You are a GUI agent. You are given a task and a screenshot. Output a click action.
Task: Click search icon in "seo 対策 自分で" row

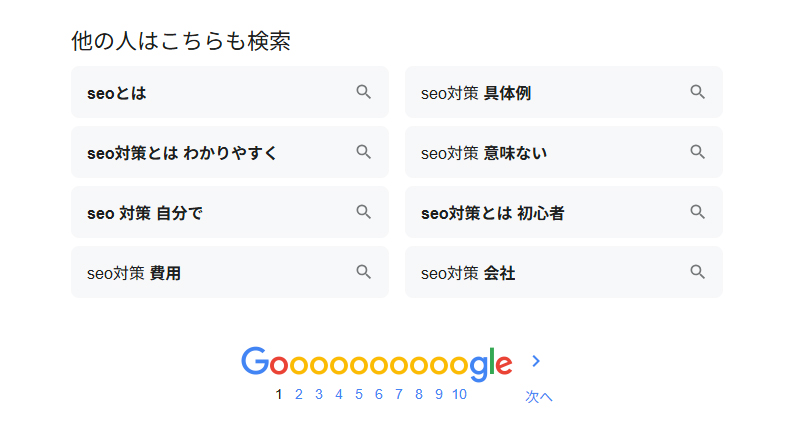coord(364,212)
